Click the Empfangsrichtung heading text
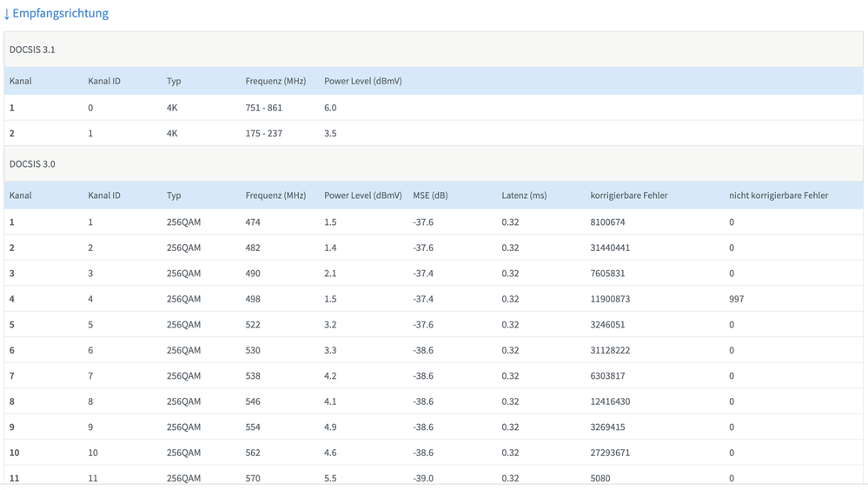 (60, 14)
